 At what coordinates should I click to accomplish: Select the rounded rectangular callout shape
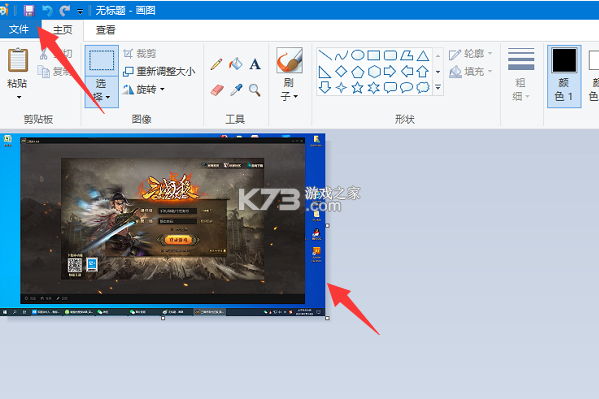[x=390, y=88]
